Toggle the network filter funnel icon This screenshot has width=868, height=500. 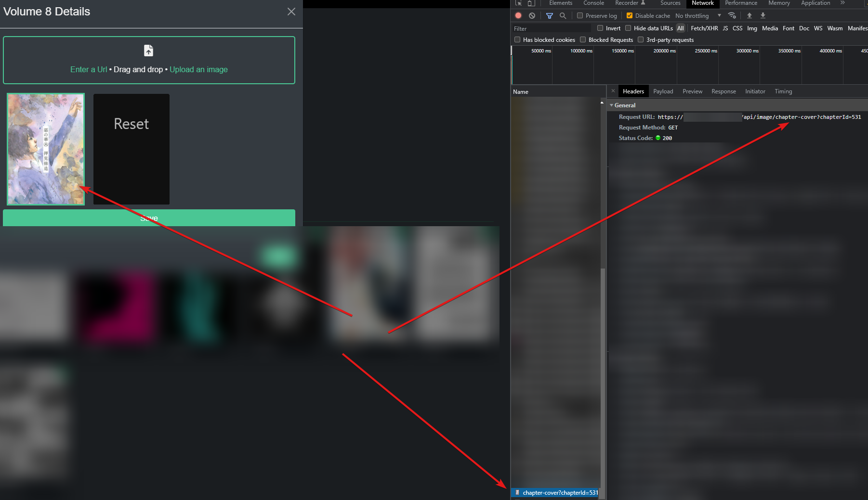(549, 16)
